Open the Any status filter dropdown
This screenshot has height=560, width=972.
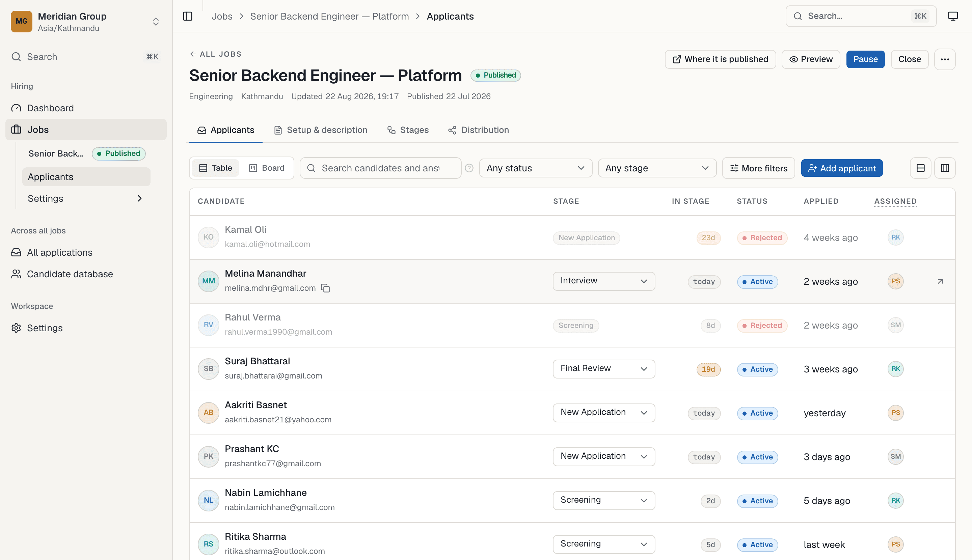point(535,168)
